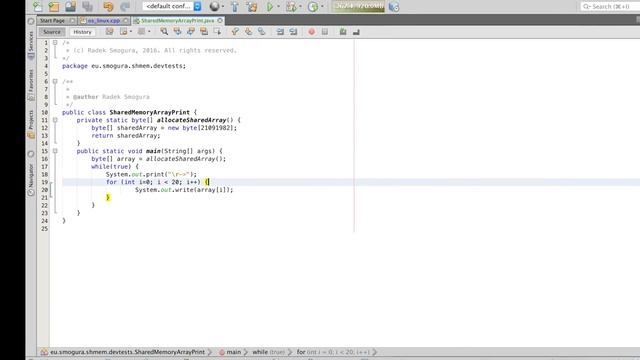Open the Profile Project dropdown arrow

(x=322, y=7)
